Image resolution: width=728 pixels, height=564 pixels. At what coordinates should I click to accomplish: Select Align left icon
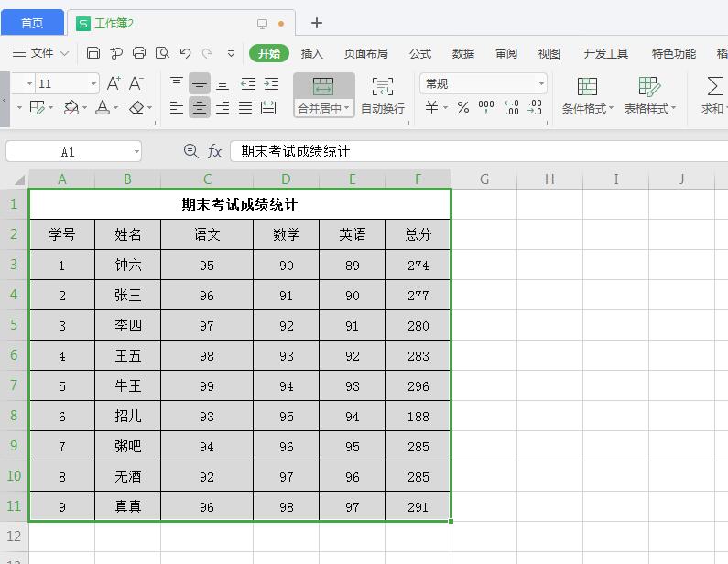tap(177, 108)
